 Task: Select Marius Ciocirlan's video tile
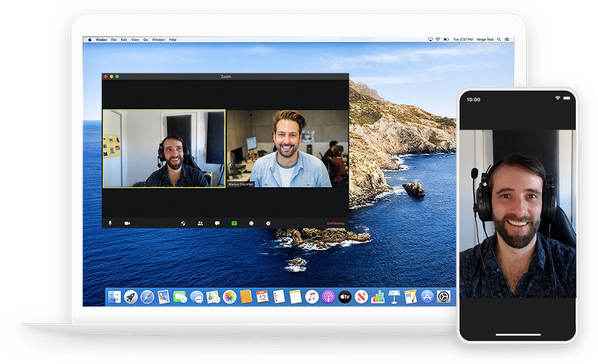click(287, 148)
